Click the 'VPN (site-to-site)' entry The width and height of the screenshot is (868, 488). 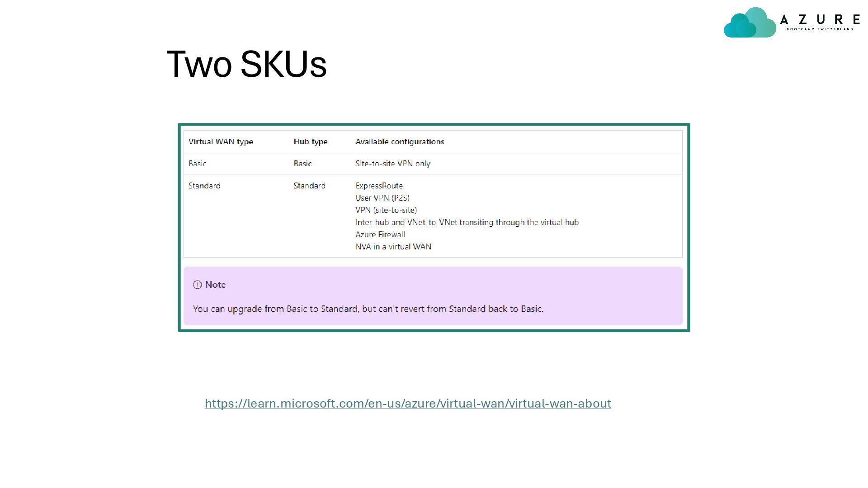click(386, 210)
